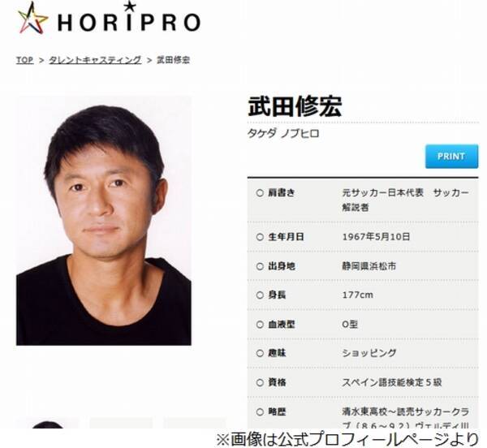Click the circle bullet beside 出身地
This screenshot has height=448, width=487.
(260, 266)
